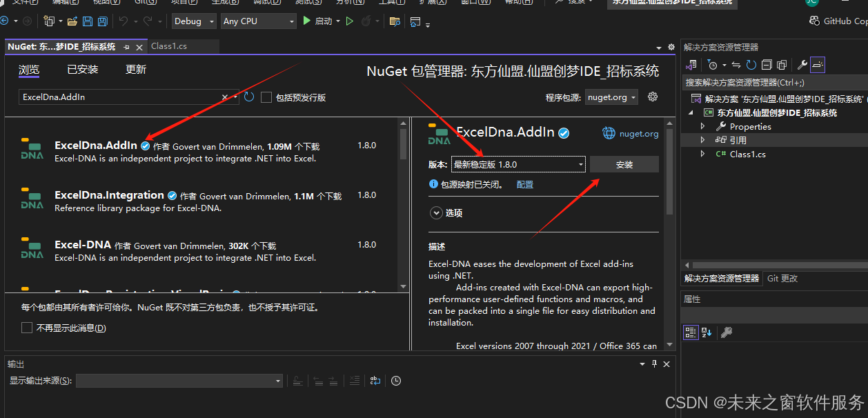
Task: Close the NuGet package manager tab
Action: [139, 47]
